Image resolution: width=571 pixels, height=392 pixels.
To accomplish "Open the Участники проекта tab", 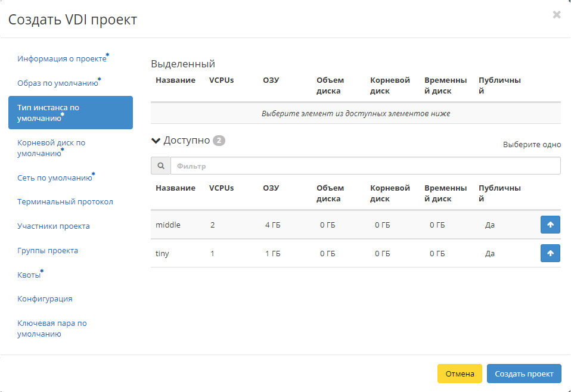I will click(x=54, y=226).
